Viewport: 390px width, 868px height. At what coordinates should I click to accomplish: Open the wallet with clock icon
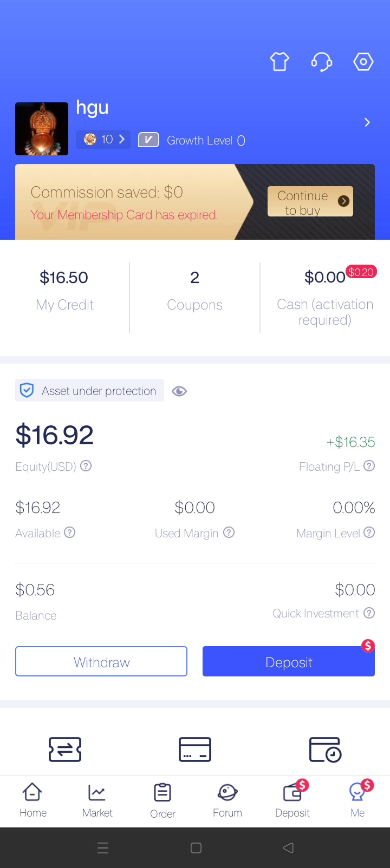(325, 749)
